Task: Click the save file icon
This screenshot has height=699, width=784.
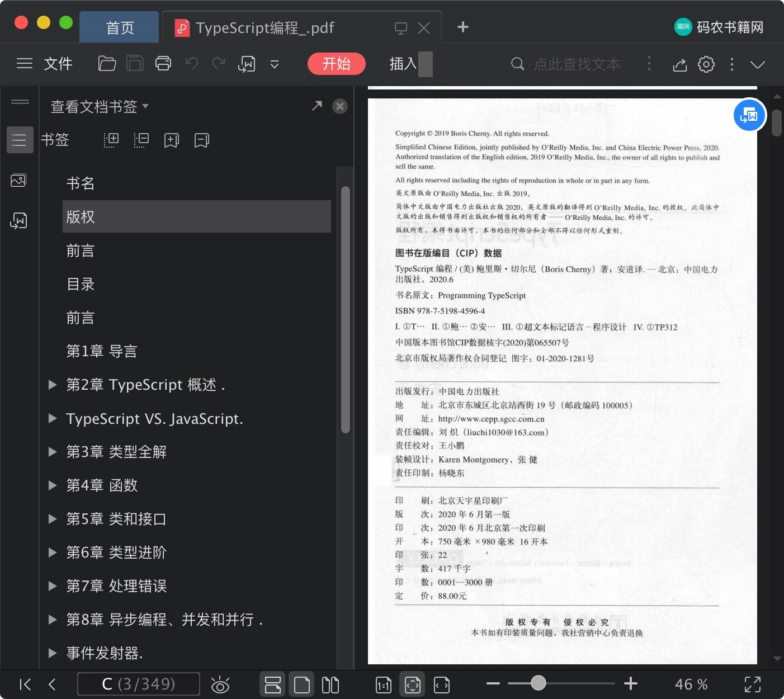Action: coord(135,64)
